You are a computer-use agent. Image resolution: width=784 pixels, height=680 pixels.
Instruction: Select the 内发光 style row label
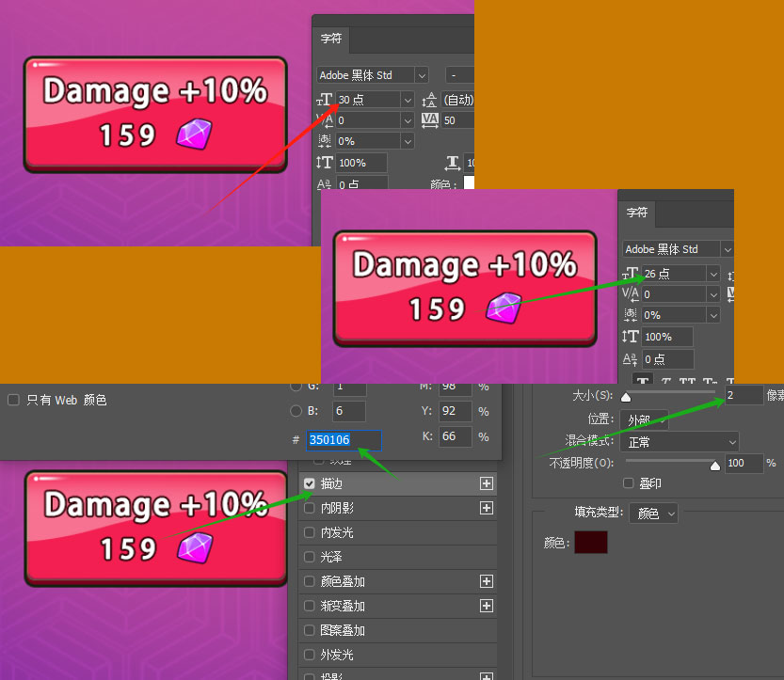click(337, 532)
